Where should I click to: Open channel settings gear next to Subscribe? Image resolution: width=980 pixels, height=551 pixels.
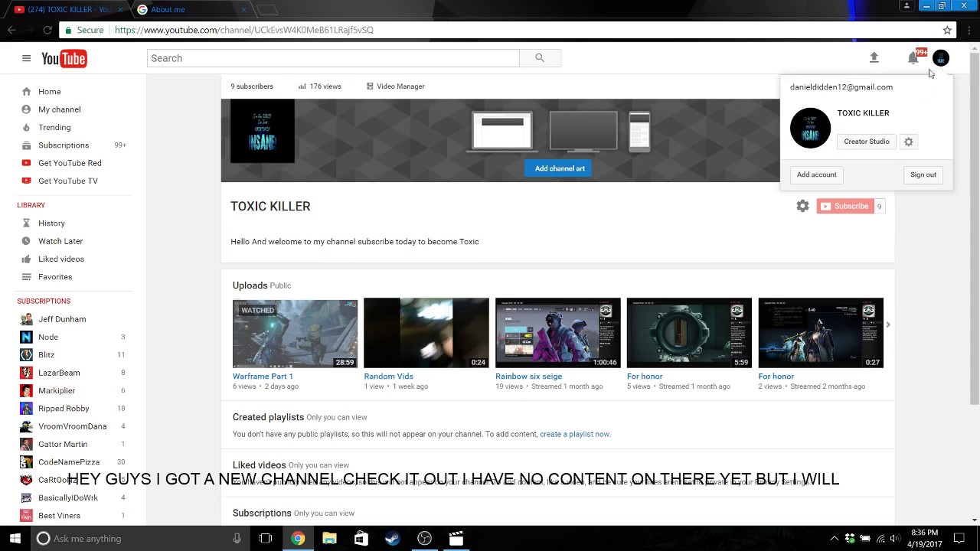click(x=802, y=206)
